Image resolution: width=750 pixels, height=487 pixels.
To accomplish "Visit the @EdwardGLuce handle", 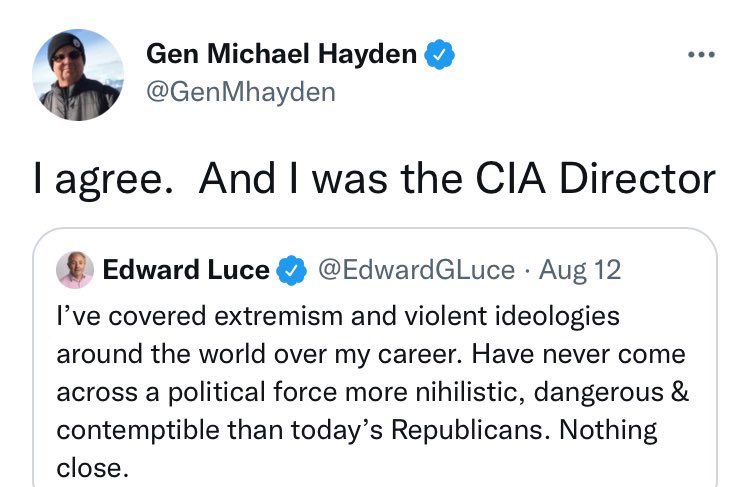I will [415, 270].
